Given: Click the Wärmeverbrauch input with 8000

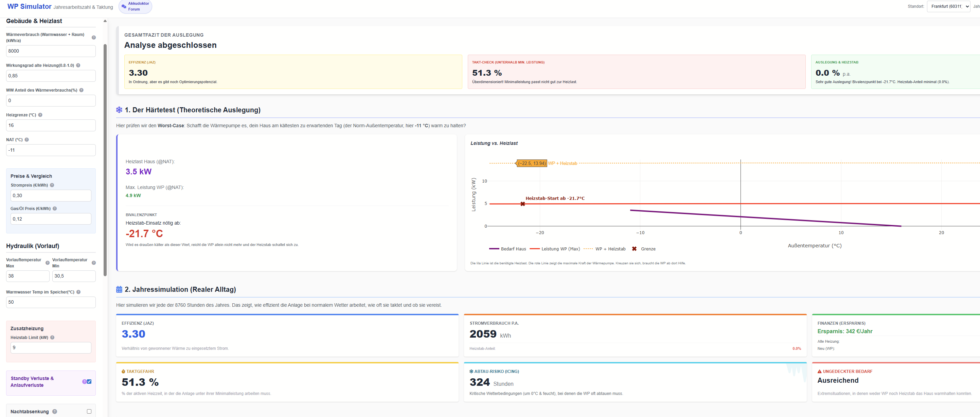Looking at the screenshot, I should pyautogui.click(x=51, y=51).
